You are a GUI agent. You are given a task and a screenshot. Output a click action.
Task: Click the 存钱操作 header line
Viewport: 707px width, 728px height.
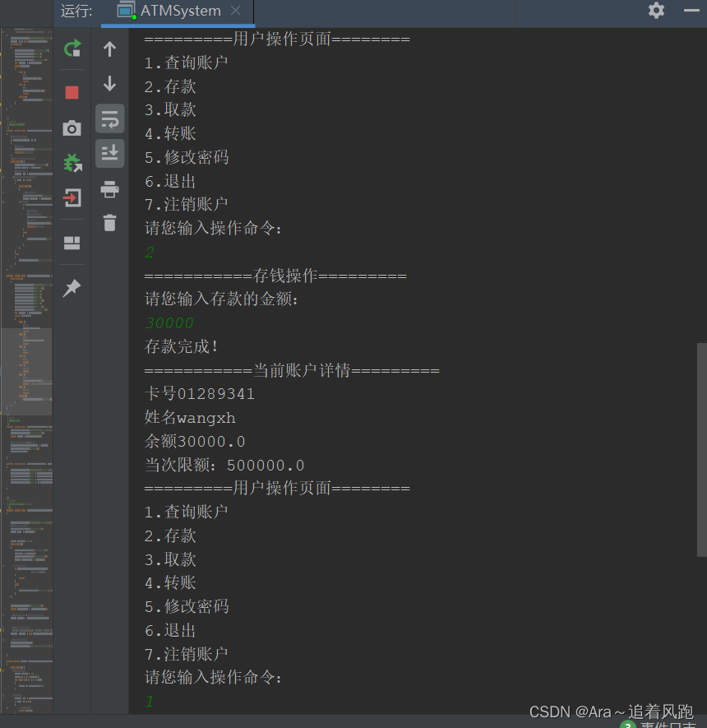click(275, 276)
